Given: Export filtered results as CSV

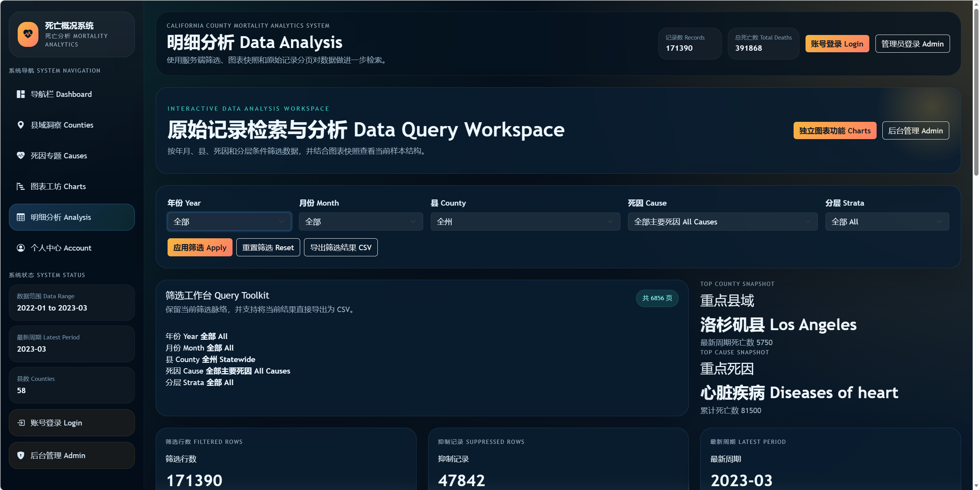Looking at the screenshot, I should click(341, 247).
